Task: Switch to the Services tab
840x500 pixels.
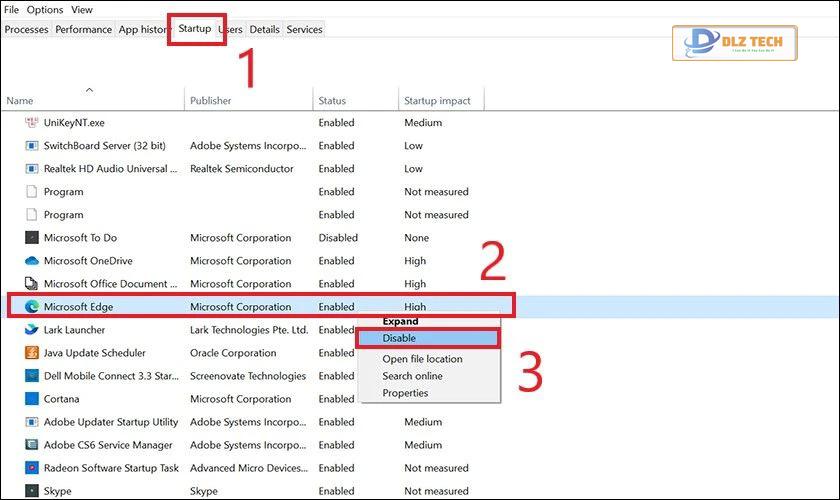Action: [304, 29]
